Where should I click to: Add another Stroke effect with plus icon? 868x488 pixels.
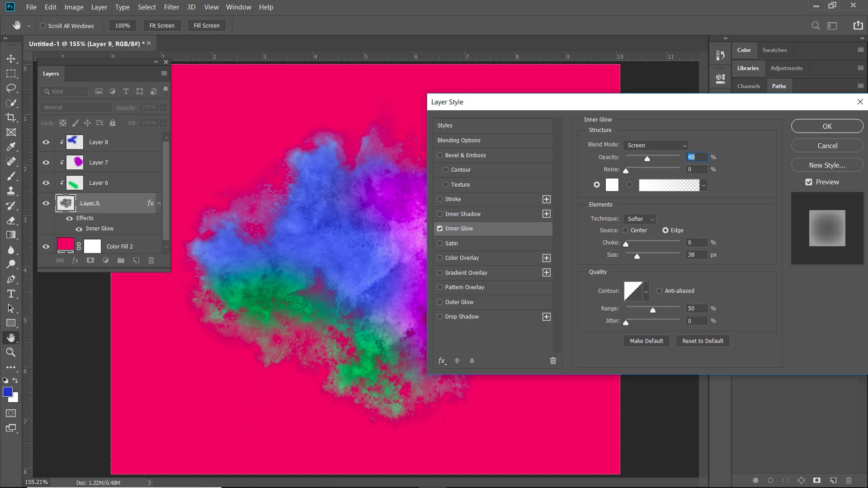[x=546, y=199]
